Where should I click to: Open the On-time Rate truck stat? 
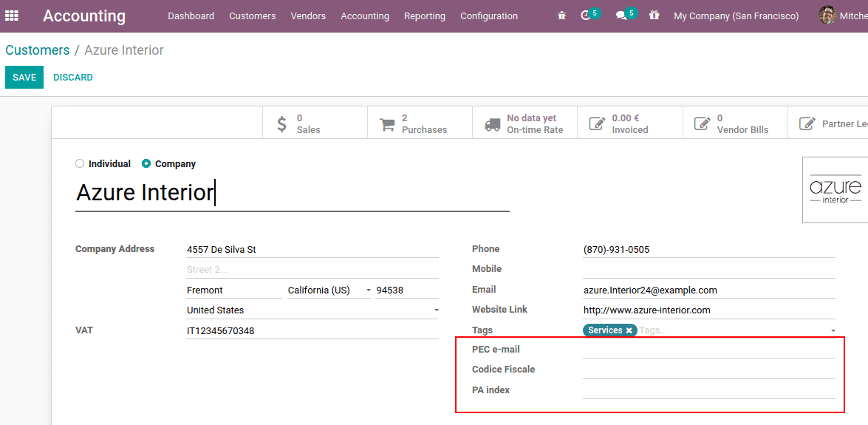pyautogui.click(x=524, y=123)
